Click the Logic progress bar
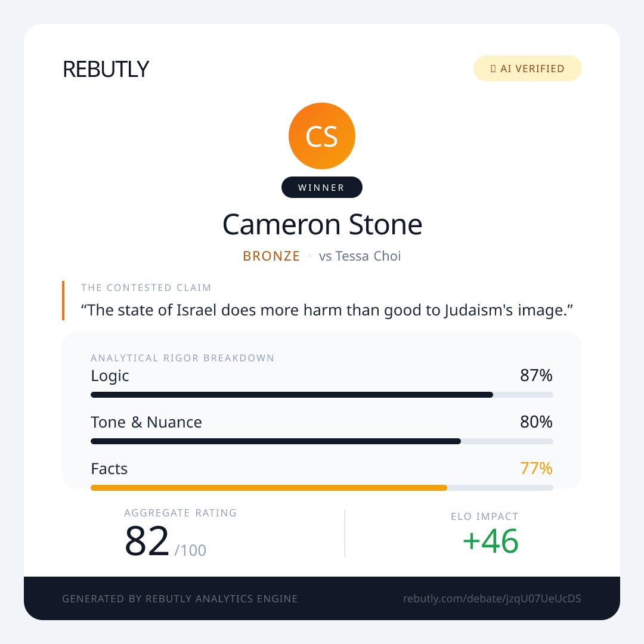Screen dimensions: 644x644 (x=322, y=395)
